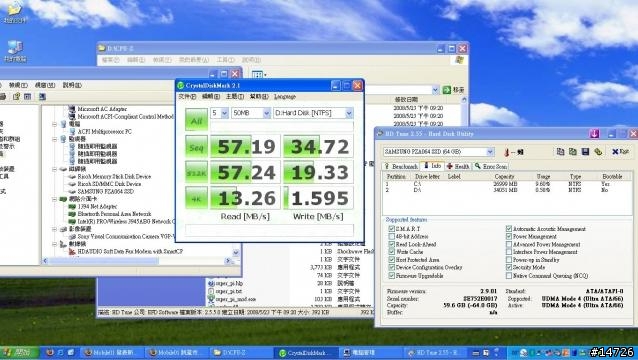
Task: Click the Exit button in HD Tune
Action: pyautogui.click(x=621, y=152)
